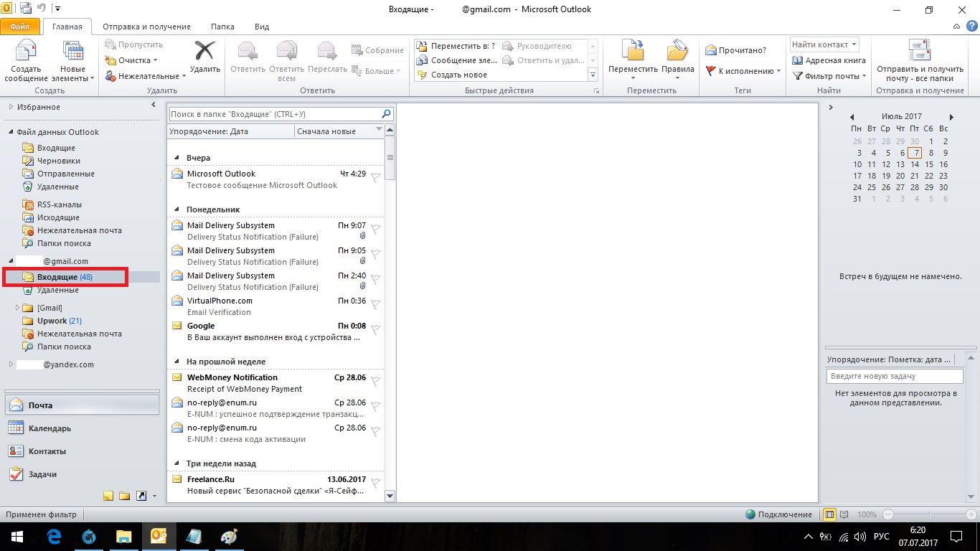Switch to the Send/Receive (Отправка и получение) tab

(146, 27)
